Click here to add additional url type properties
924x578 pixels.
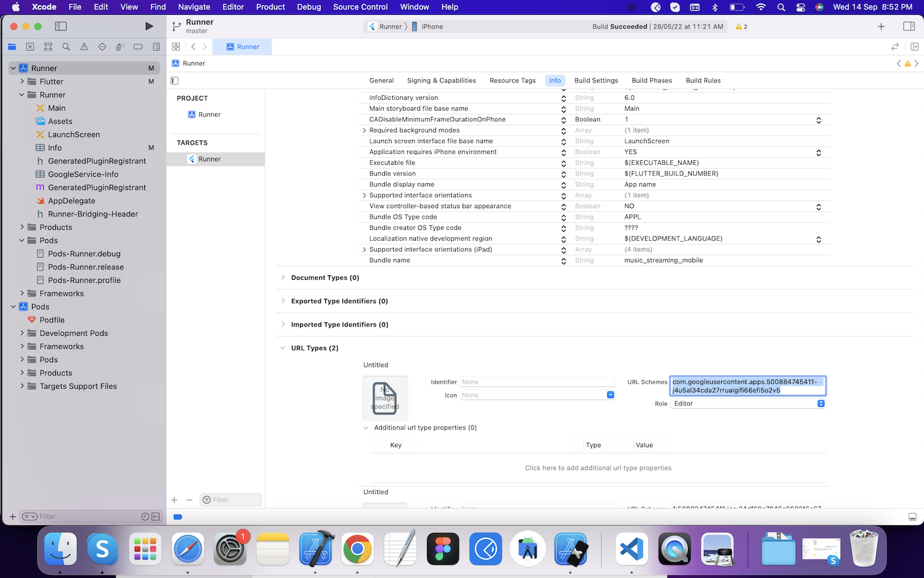[x=598, y=468]
